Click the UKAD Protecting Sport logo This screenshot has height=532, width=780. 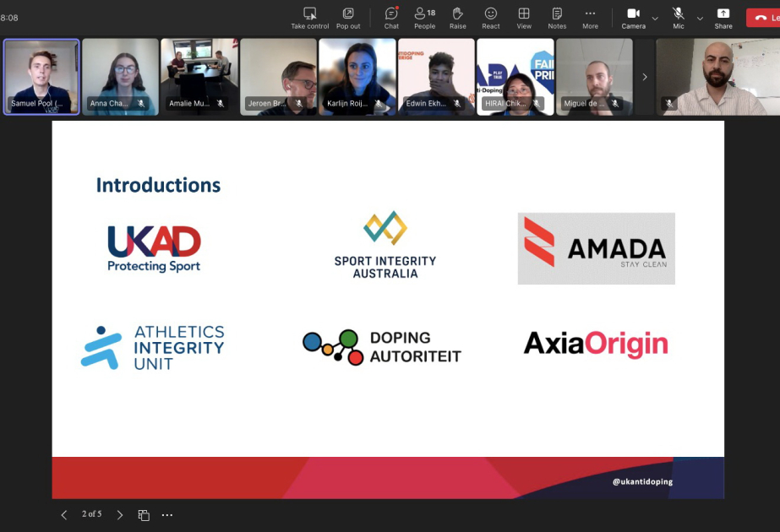click(x=154, y=248)
